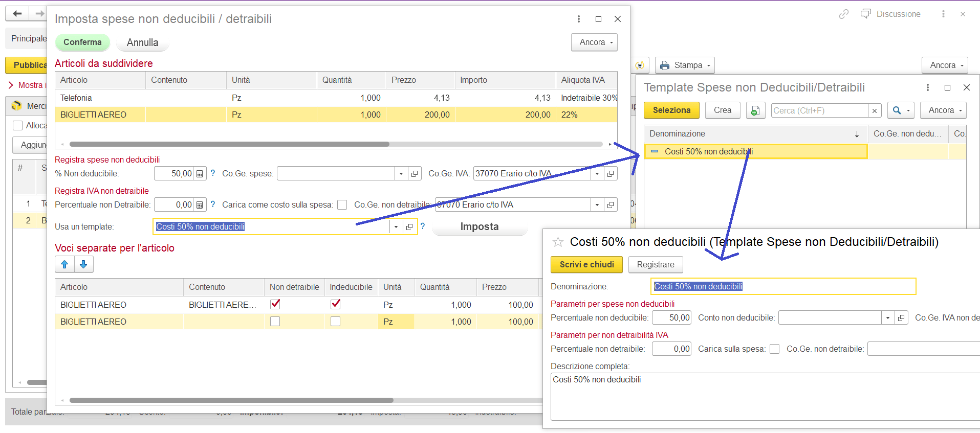The height and width of the screenshot is (433, 980).
Task: Open the search options arrow beside the magnifier
Action: coord(908,110)
